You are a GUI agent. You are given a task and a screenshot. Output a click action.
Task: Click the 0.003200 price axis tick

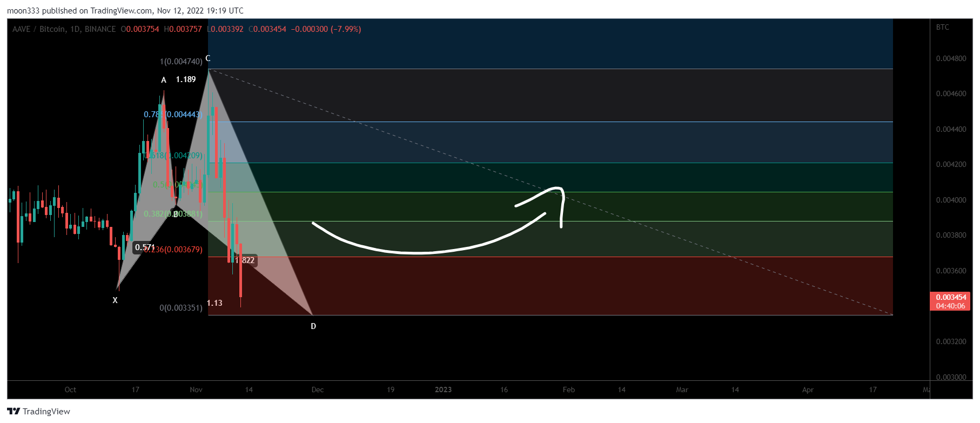click(x=951, y=341)
